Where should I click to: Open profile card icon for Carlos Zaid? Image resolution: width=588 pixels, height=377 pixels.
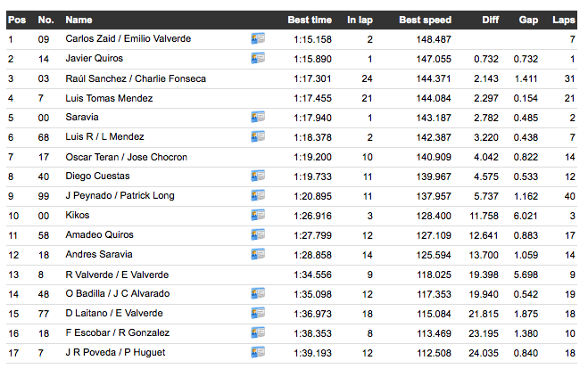pyautogui.click(x=258, y=39)
